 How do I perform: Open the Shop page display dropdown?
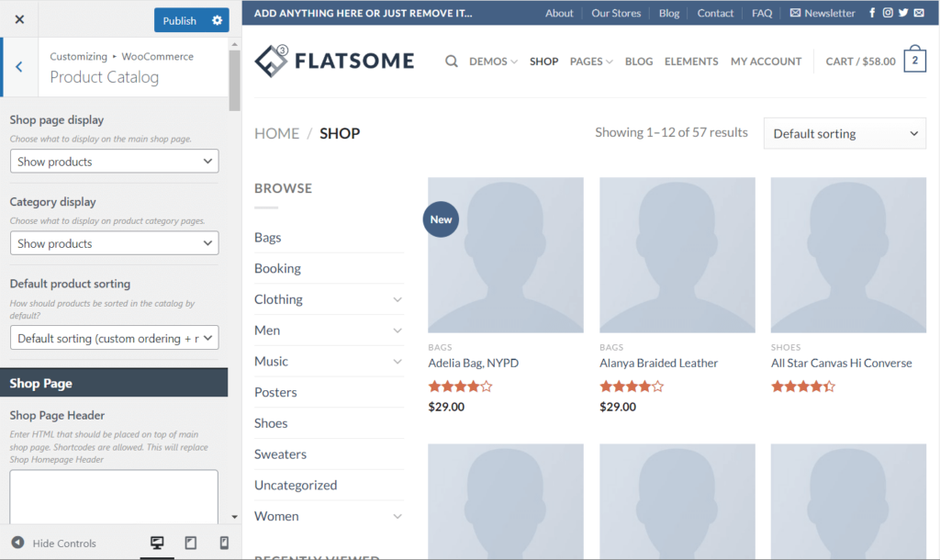click(x=113, y=161)
